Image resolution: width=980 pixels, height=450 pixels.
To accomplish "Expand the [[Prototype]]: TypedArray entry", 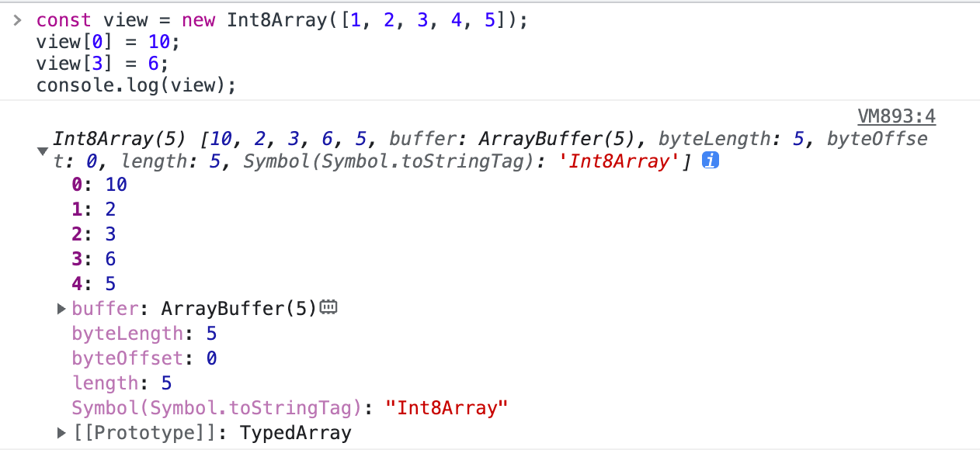I will click(x=62, y=433).
